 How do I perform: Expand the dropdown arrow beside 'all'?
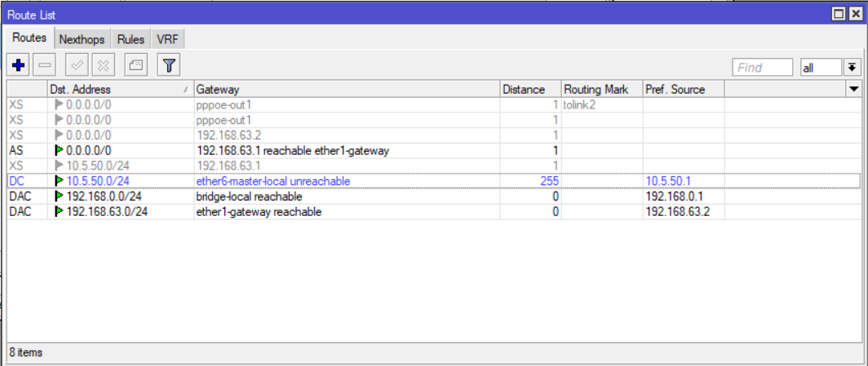pyautogui.click(x=851, y=68)
